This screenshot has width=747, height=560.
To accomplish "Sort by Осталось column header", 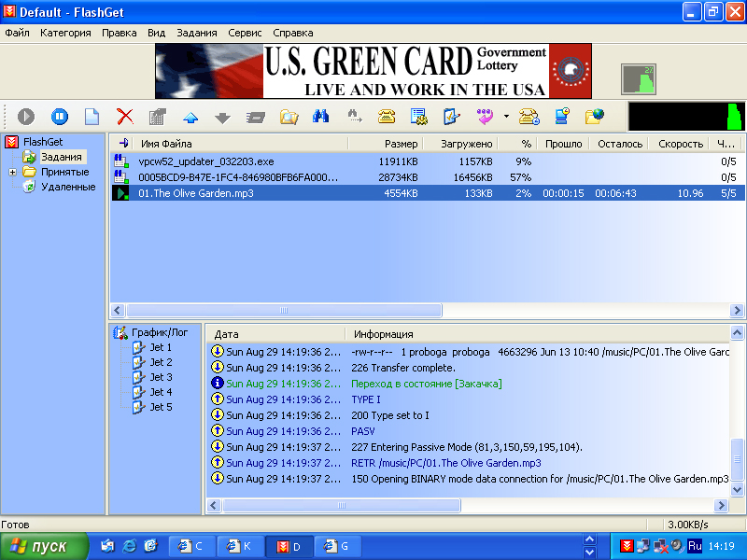I will tap(620, 144).
